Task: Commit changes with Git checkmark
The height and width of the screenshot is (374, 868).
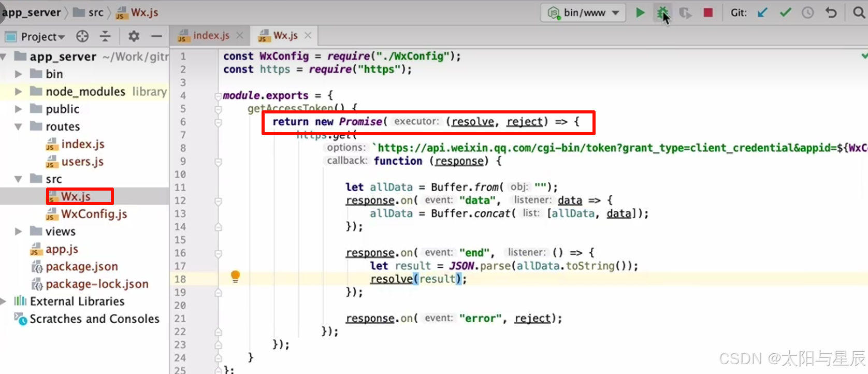Action: [x=785, y=12]
